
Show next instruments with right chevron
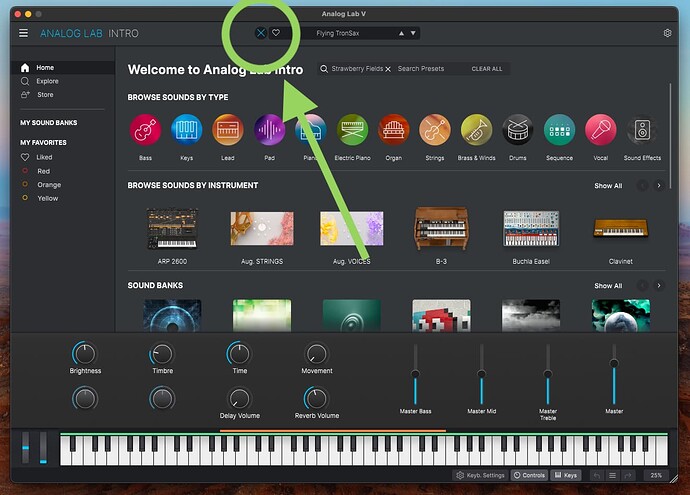[x=659, y=186]
